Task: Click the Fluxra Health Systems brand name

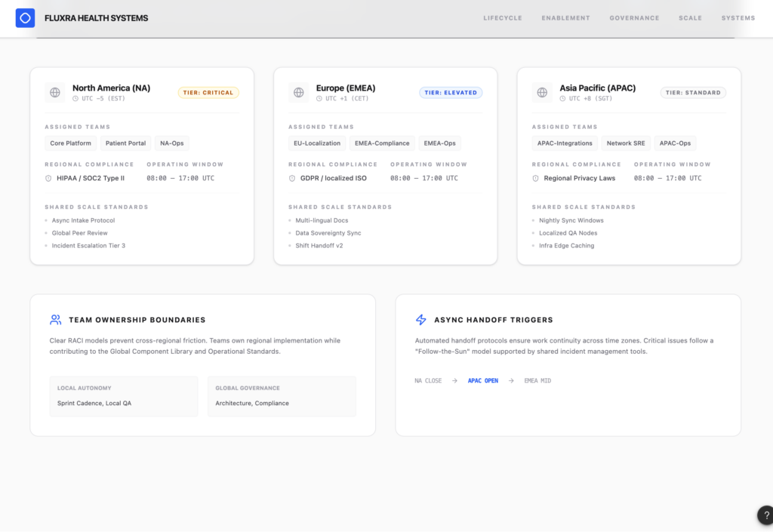Action: [96, 18]
